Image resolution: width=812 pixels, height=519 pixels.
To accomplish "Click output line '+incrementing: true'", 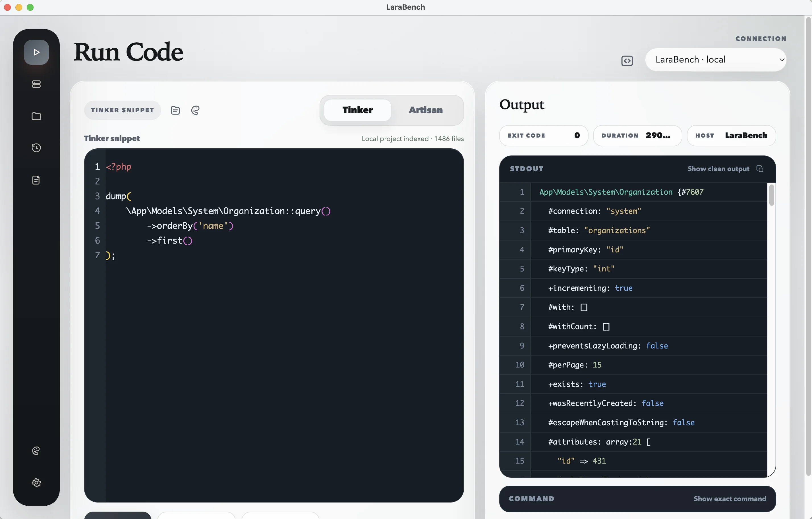I will coord(590,288).
